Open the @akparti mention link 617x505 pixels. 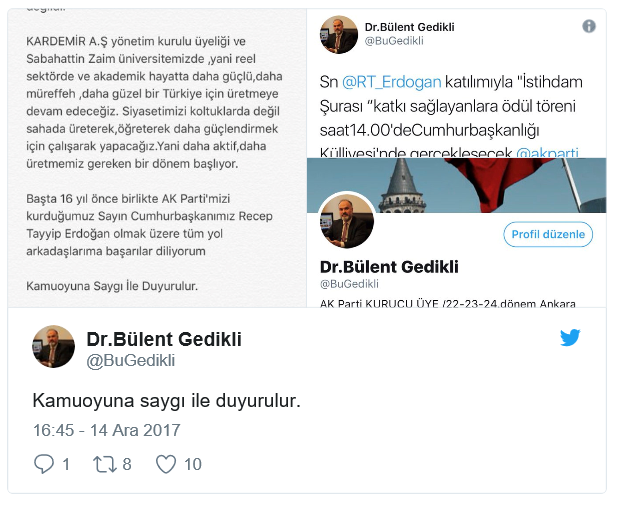click(x=547, y=153)
